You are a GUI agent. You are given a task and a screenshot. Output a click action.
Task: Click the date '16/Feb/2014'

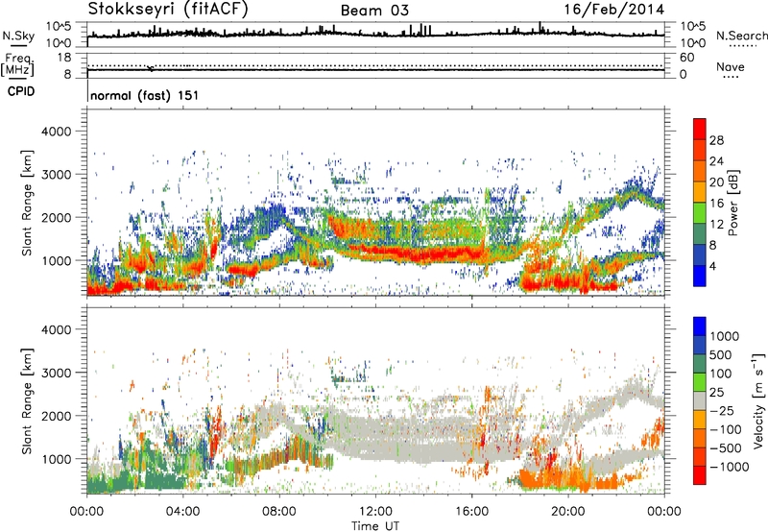(x=614, y=10)
